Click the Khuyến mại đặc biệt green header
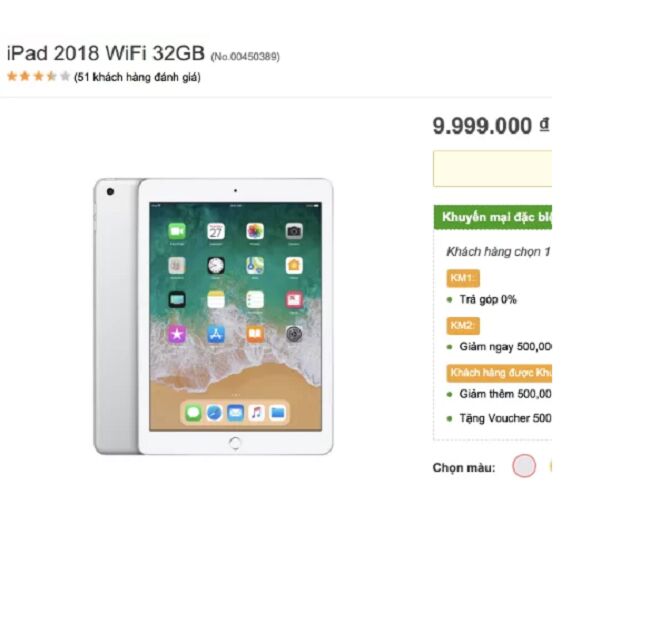Image resolution: width=650 pixels, height=623 pixels. tap(493, 217)
